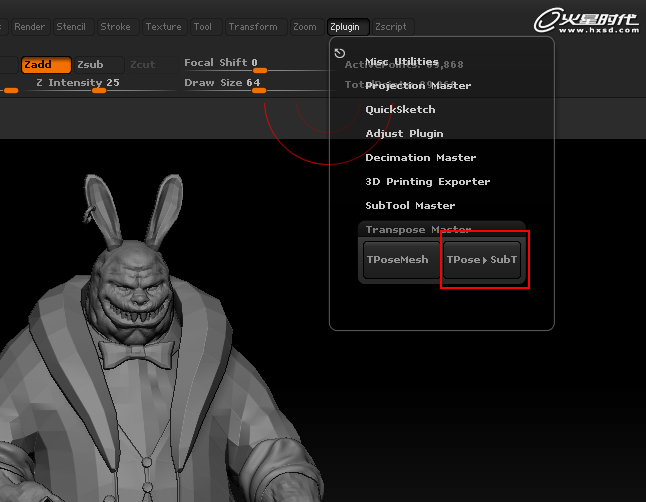This screenshot has height=502, width=646.
Task: Expand Adjust Plugin submenu
Action: point(405,134)
